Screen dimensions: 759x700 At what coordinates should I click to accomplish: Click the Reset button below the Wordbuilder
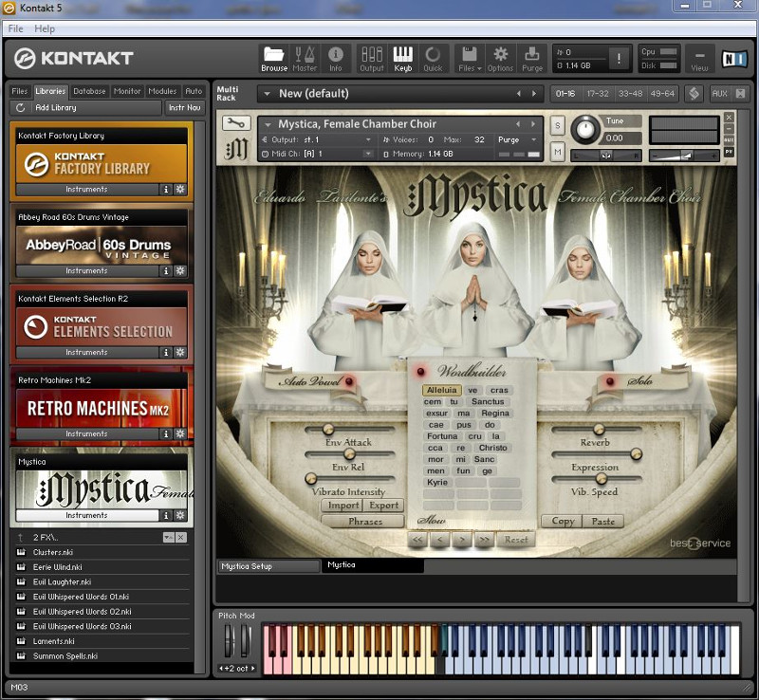pyautogui.click(x=516, y=540)
